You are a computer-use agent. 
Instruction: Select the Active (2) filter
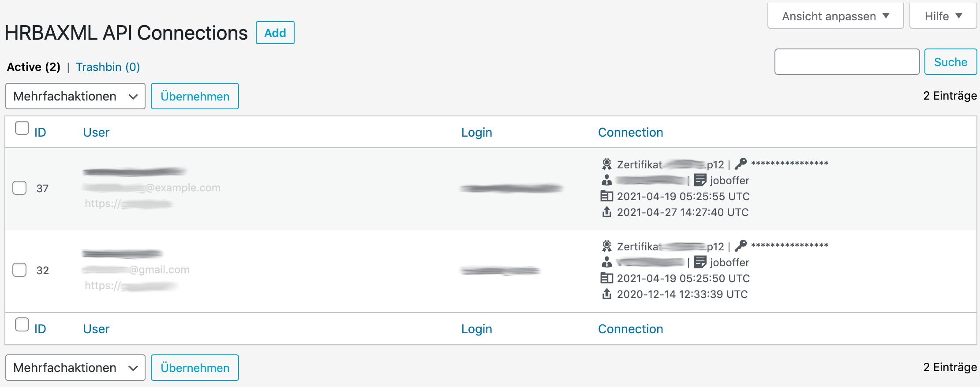pyautogui.click(x=34, y=67)
